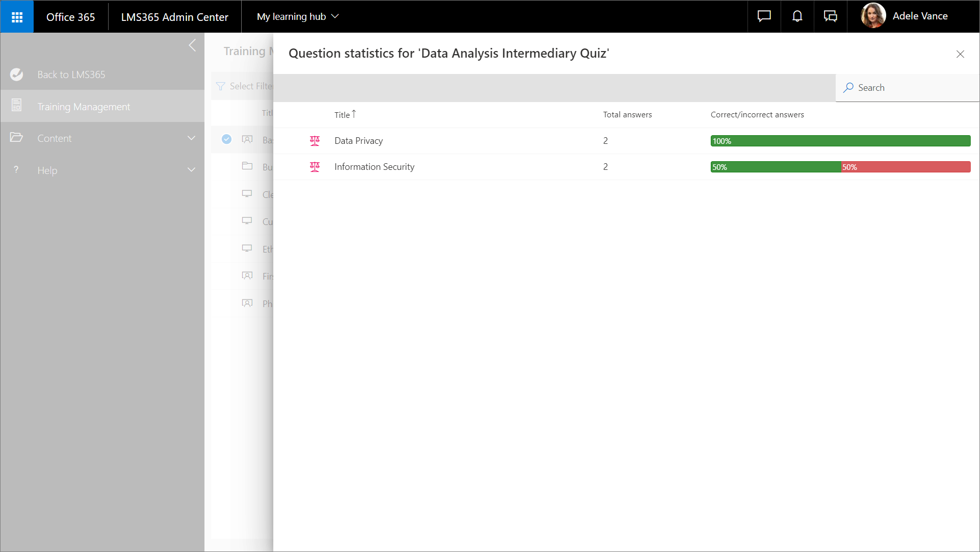Collapse the left navigation with the chevron
The width and height of the screenshot is (980, 552).
point(192,45)
